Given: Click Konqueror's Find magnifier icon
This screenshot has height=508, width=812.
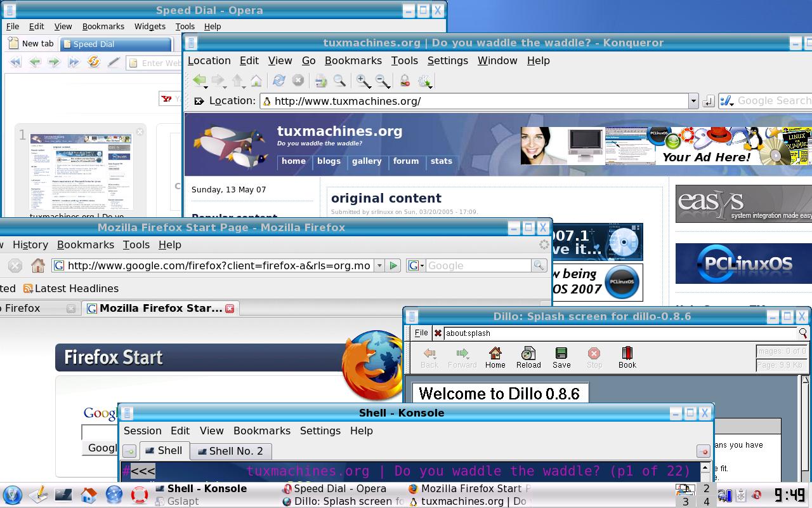Looking at the screenshot, I should pyautogui.click(x=339, y=81).
